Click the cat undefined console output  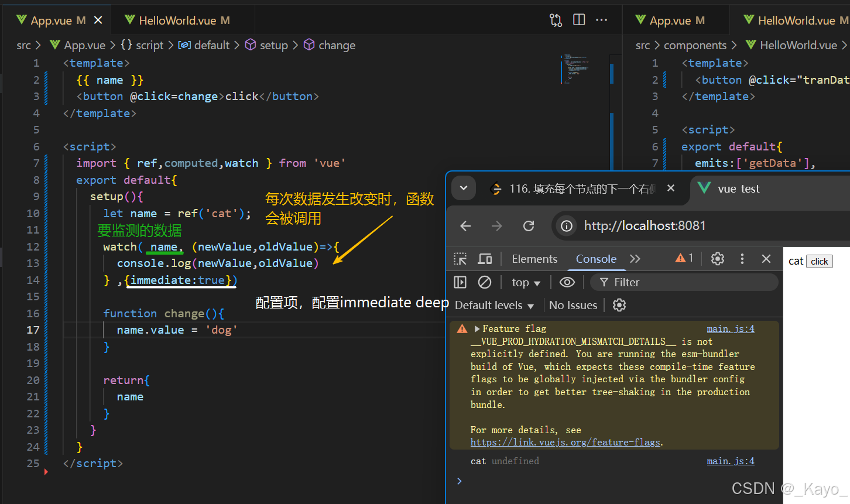(x=505, y=461)
